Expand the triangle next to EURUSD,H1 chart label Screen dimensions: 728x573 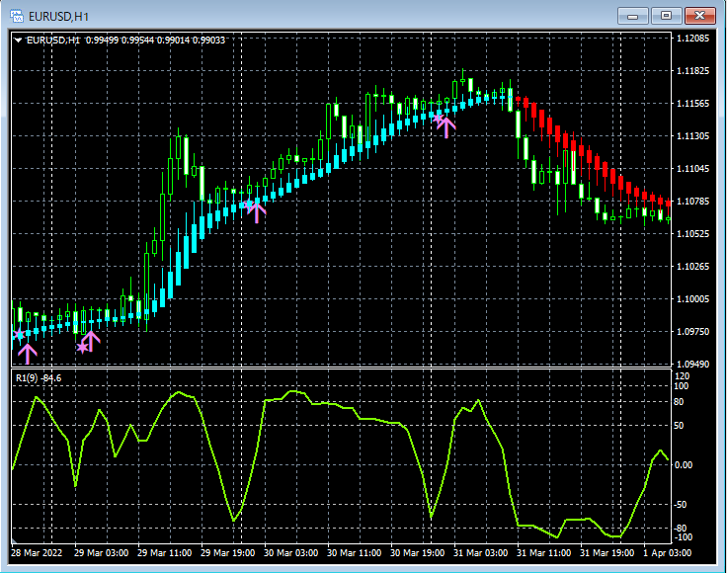click(18, 41)
